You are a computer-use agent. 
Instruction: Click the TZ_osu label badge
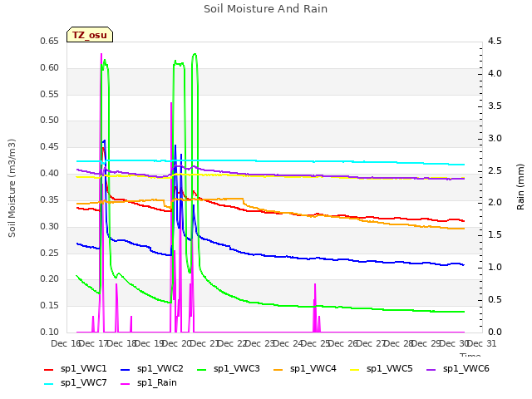coord(90,35)
